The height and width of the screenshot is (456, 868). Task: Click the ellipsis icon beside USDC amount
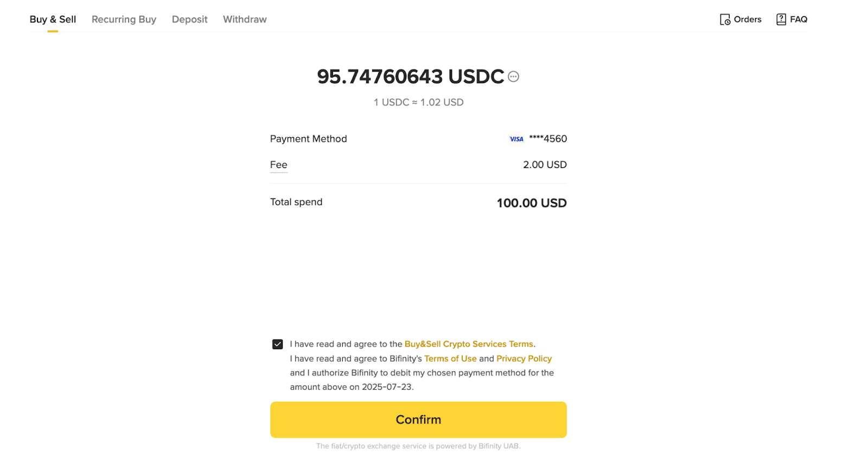(513, 77)
